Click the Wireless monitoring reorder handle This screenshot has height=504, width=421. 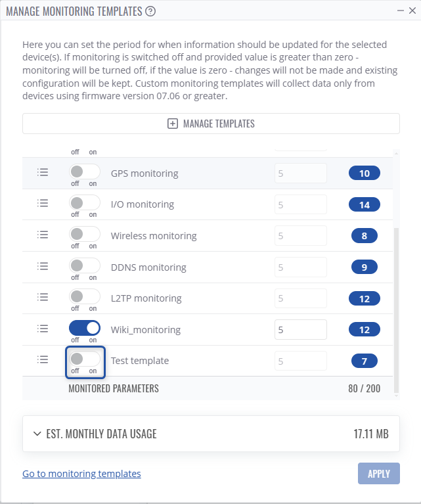(43, 235)
